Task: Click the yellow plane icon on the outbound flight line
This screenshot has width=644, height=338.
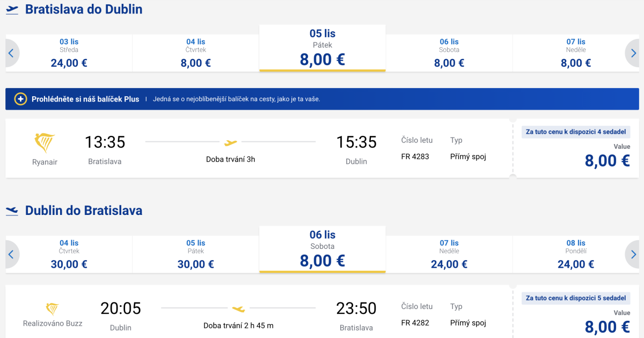Action: click(230, 142)
